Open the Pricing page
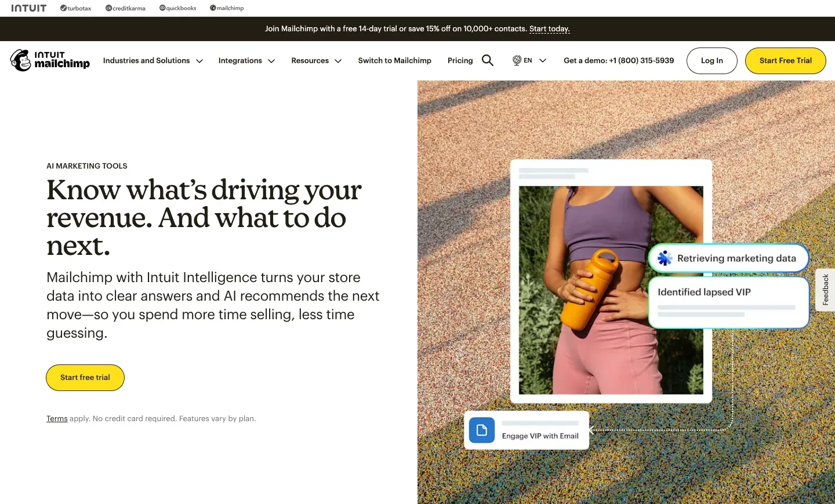This screenshot has height=504, width=835. 460,61
